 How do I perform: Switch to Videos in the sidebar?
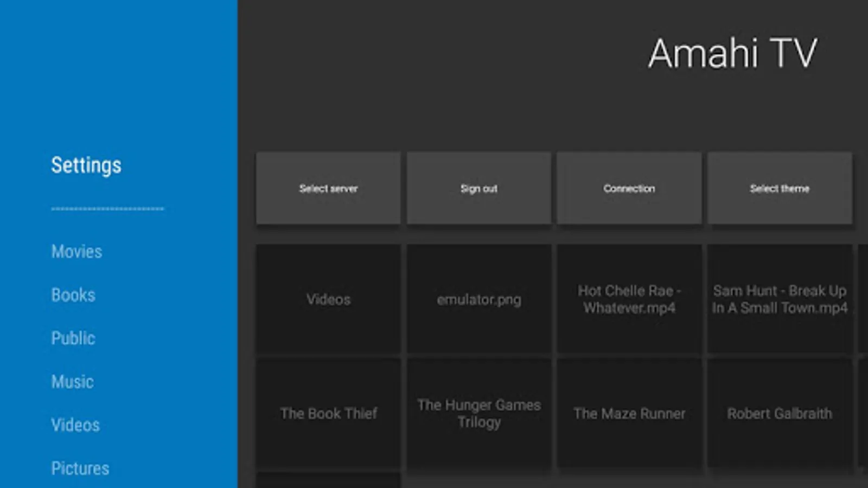(75, 425)
